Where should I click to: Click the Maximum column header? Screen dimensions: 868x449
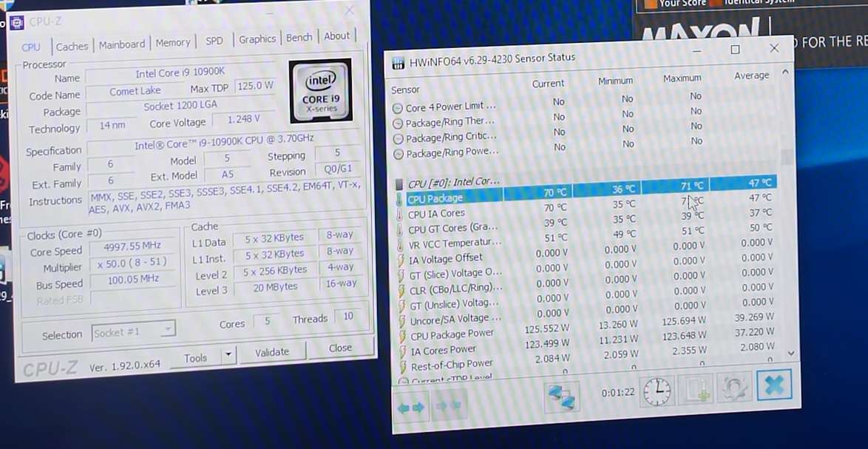tap(682, 78)
